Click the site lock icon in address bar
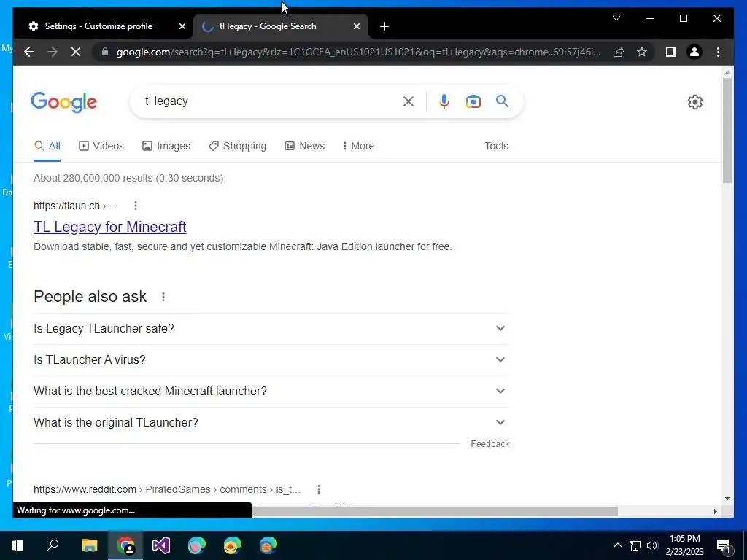Viewport: 747px width, 560px height. 105,52
